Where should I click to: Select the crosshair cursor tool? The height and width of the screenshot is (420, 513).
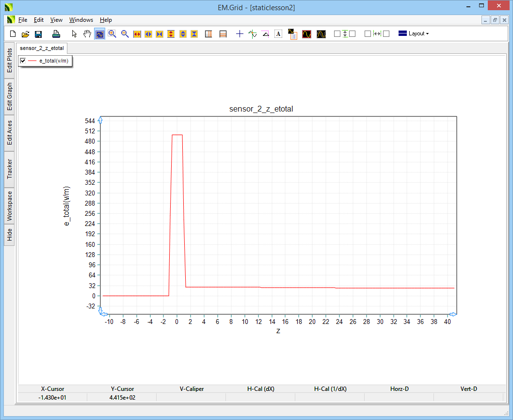[x=240, y=34]
